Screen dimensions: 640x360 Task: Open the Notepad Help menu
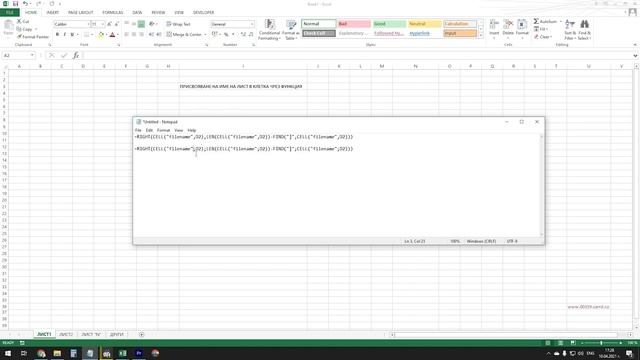pyautogui.click(x=191, y=130)
